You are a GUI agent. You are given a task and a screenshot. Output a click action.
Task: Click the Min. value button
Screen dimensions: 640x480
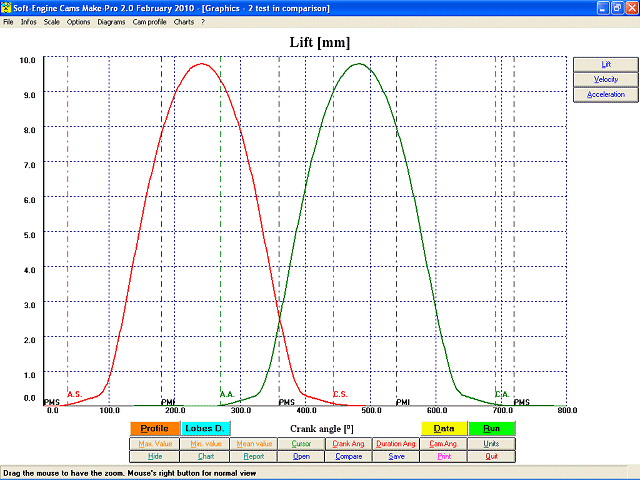pos(205,444)
